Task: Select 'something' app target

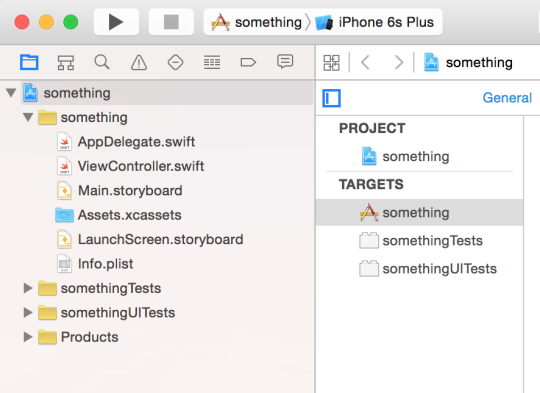Action: coord(419,213)
